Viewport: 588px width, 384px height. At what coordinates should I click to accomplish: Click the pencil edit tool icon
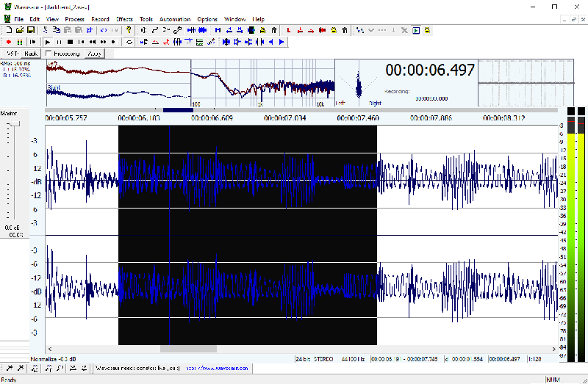tap(211, 42)
